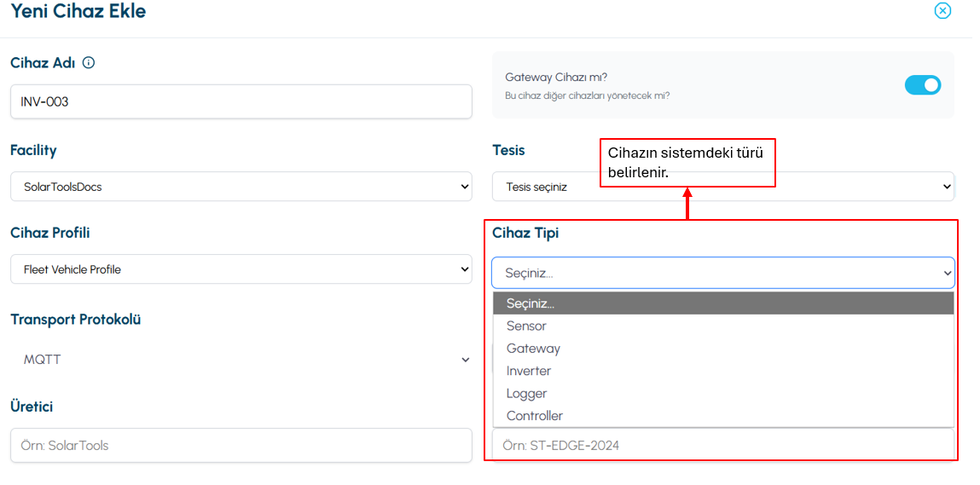Focus the Üretici input field
The image size is (980, 485).
point(241,446)
